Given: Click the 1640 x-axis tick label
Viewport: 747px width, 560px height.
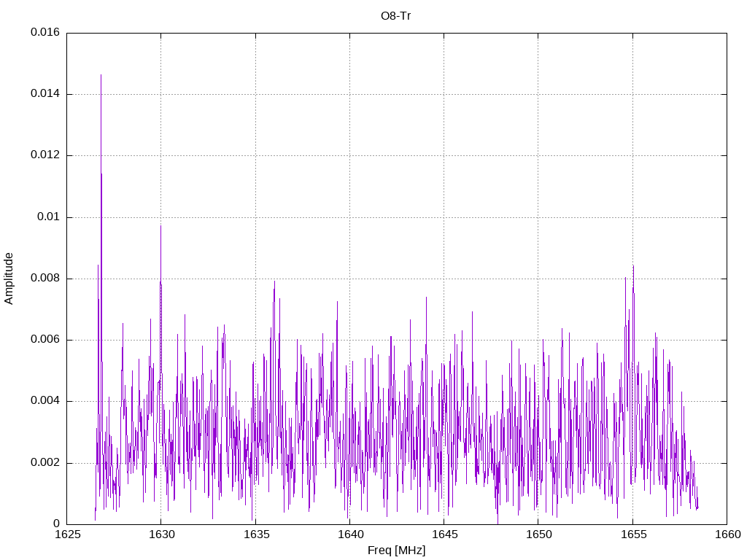Looking at the screenshot, I should (349, 534).
